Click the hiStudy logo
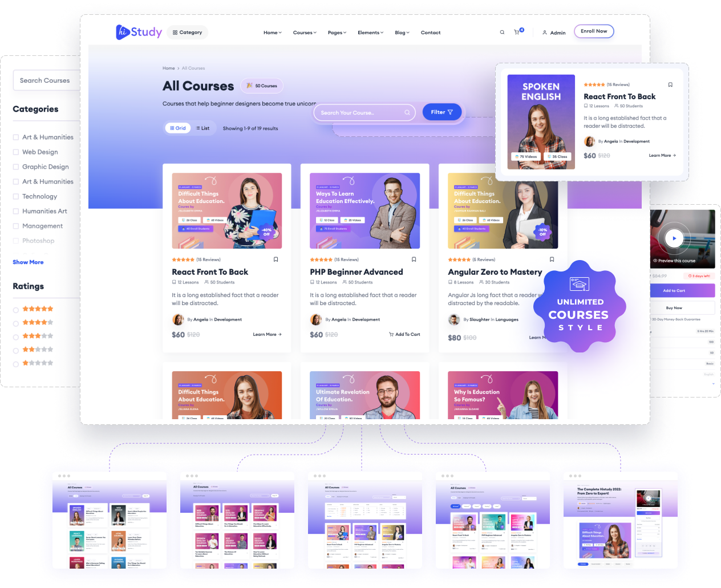Screen dimensions: 721x588 point(139,32)
